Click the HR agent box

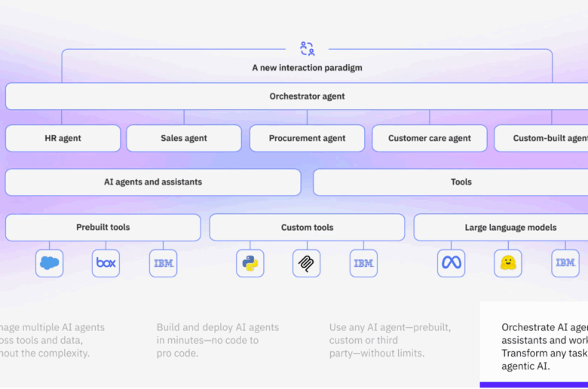coord(63,139)
